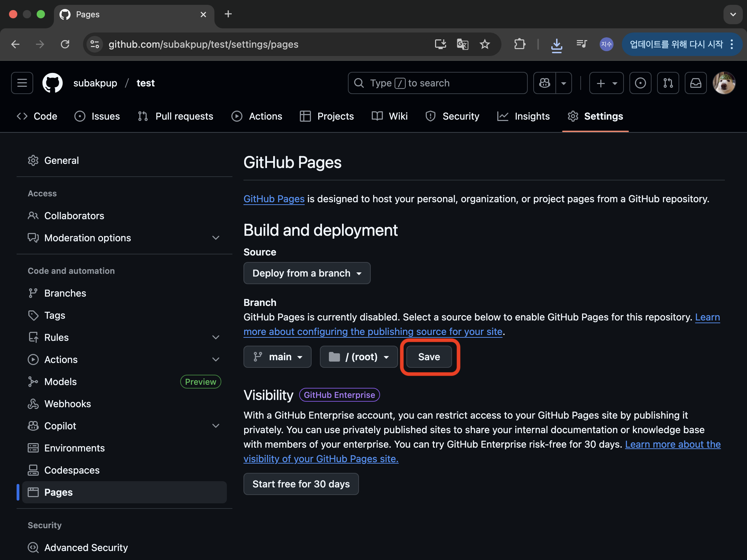Open the GitHub homepage logo
The height and width of the screenshot is (560, 747).
coord(52,83)
